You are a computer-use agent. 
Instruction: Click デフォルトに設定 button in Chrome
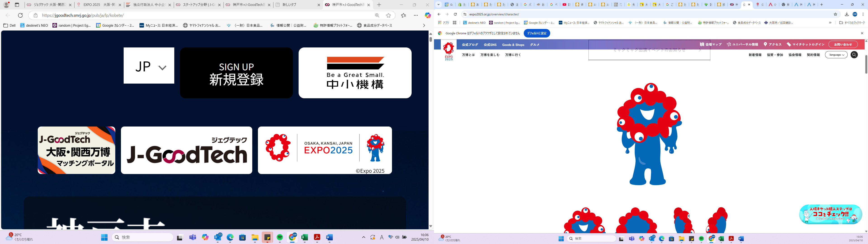click(537, 33)
